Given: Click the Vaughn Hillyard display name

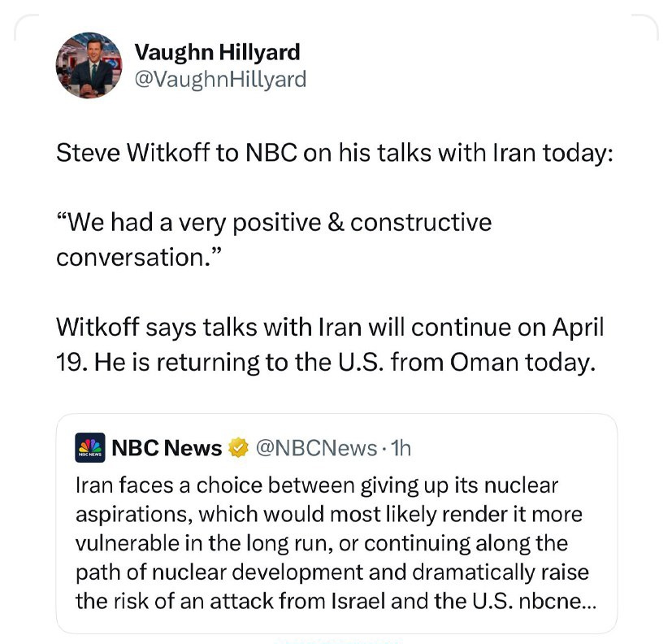Looking at the screenshot, I should [x=217, y=53].
